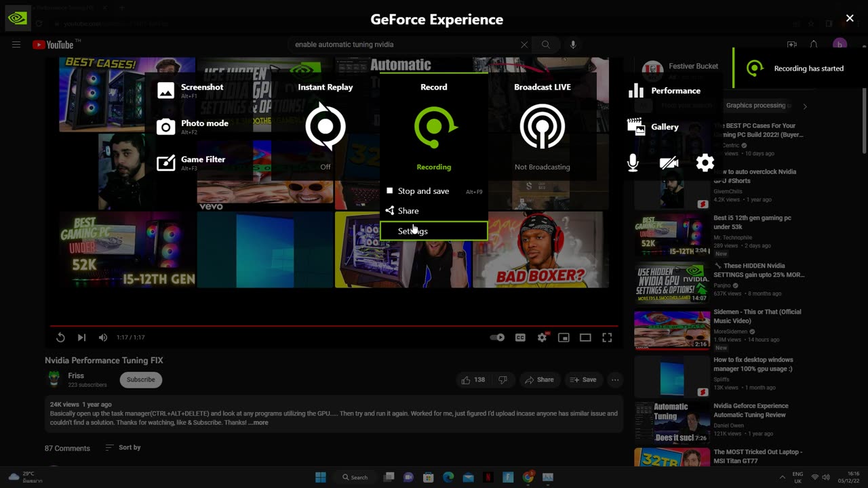868x488 pixels.
Task: Expand the video description with more
Action: 258,423
